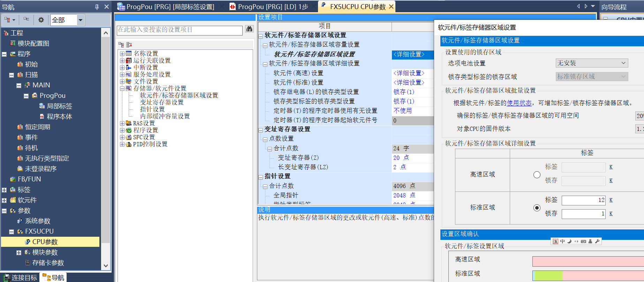Open the 全部 filter dropdown

(x=81, y=20)
